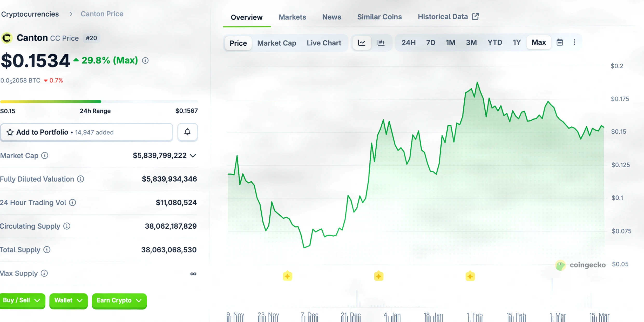Click the $0.1534 current price

click(x=35, y=61)
